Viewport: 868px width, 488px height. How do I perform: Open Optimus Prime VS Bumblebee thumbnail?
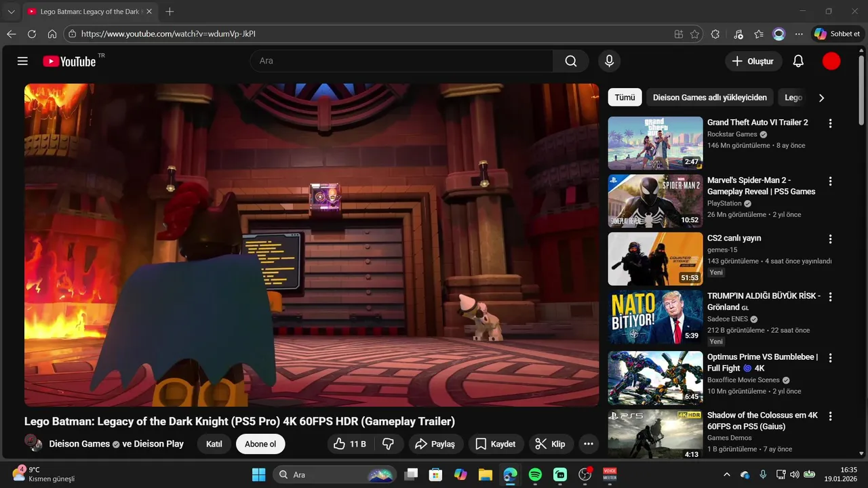655,378
